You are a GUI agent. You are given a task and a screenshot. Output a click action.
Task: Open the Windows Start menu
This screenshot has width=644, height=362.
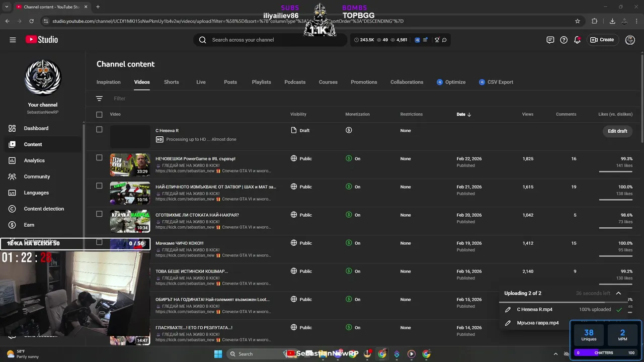218,354
